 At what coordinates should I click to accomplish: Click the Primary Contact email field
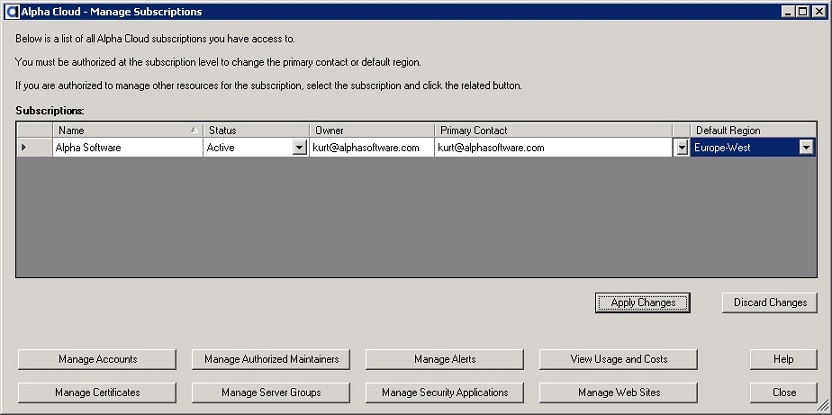click(554, 148)
